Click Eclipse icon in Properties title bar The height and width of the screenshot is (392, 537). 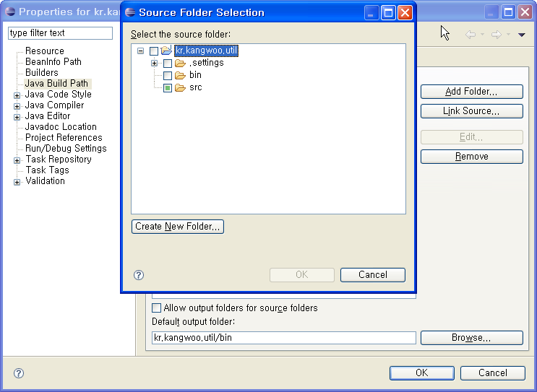[10, 12]
